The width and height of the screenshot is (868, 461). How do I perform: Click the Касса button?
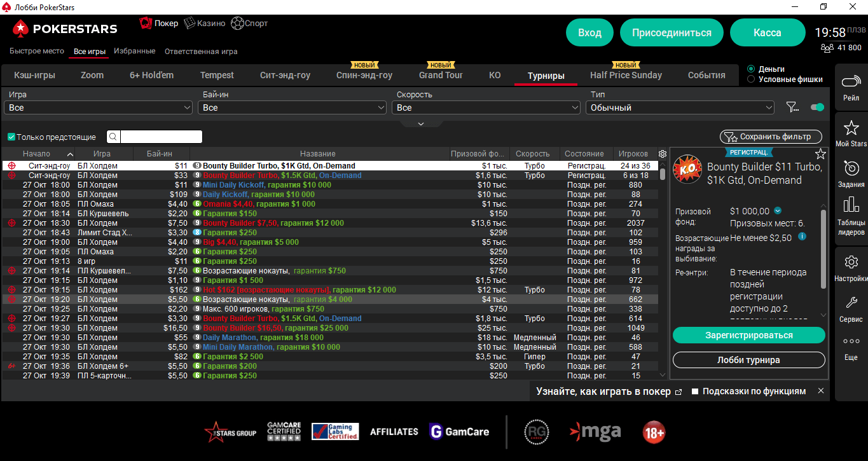click(x=768, y=33)
